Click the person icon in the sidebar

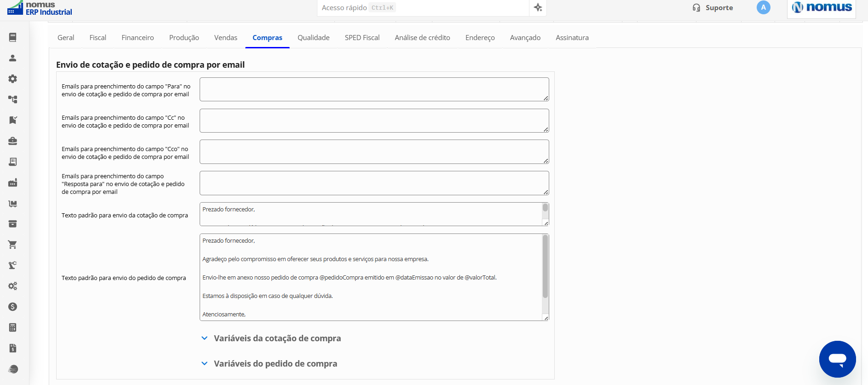coord(13,58)
